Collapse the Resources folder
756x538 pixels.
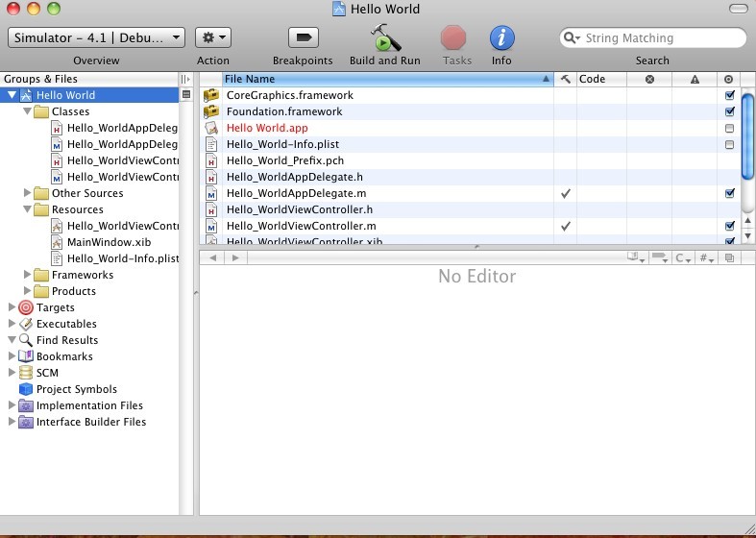coord(28,209)
